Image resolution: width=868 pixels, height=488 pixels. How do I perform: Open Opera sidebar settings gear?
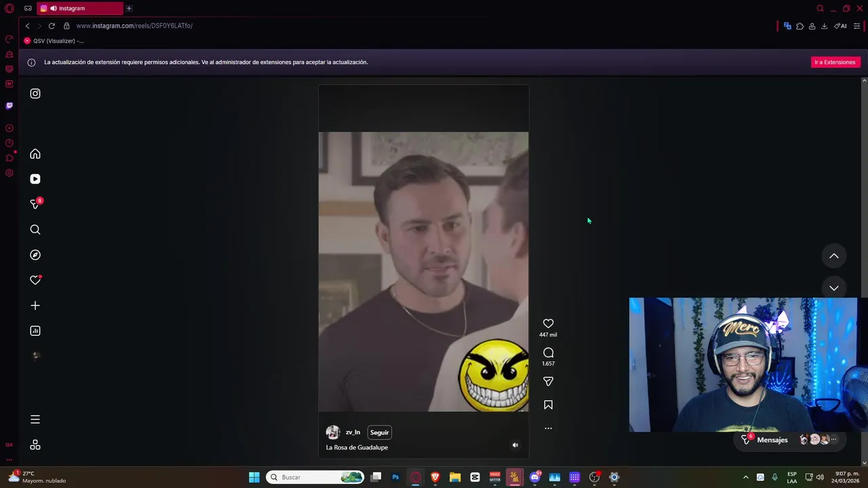[9, 173]
